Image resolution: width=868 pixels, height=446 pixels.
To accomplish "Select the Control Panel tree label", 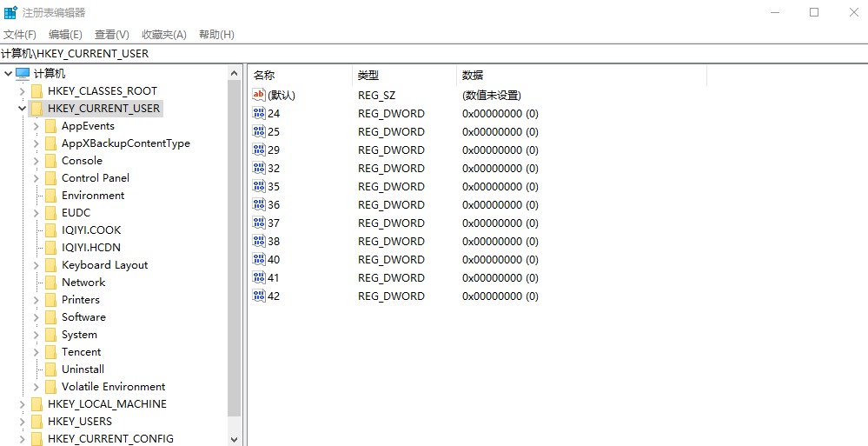I will point(96,178).
